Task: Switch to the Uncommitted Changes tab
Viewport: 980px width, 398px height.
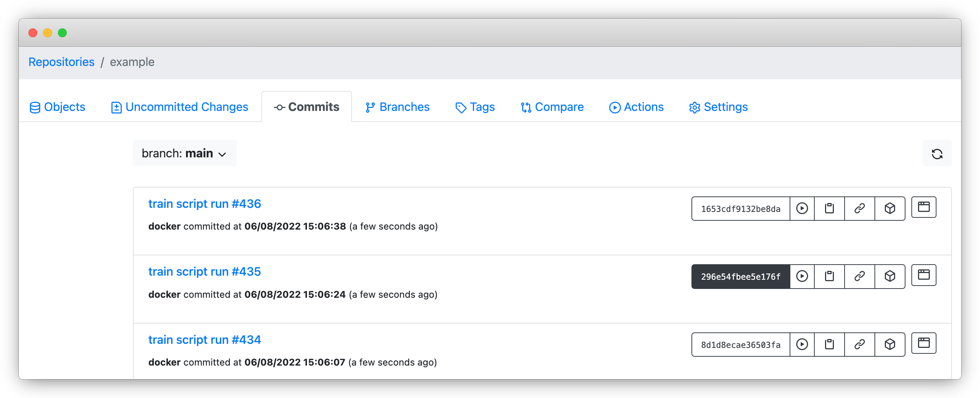Action: (x=179, y=107)
